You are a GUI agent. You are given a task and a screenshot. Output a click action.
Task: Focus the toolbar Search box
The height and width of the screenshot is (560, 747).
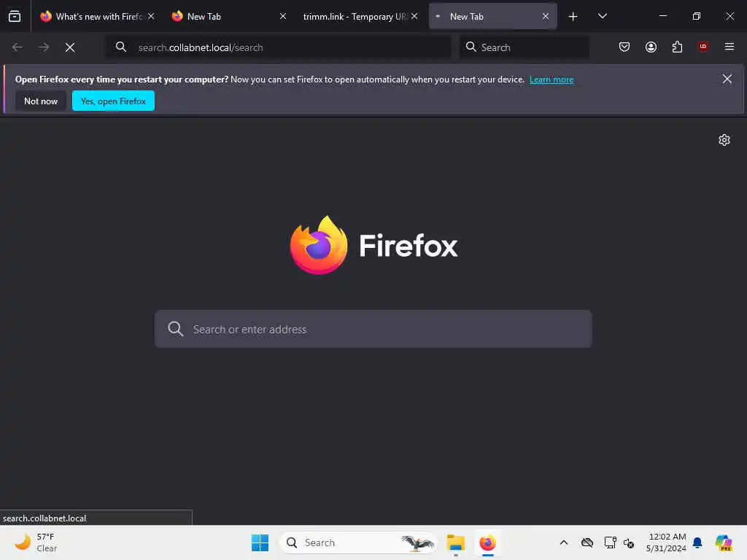pyautogui.click(x=524, y=47)
